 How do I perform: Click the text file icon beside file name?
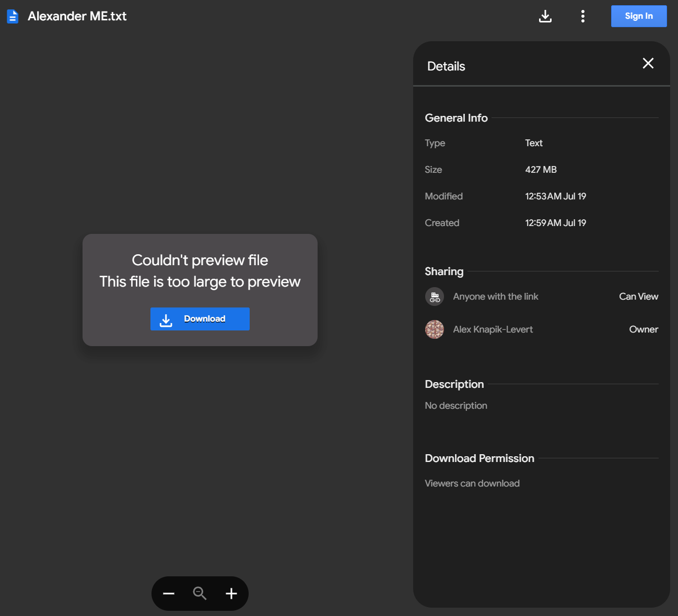tap(13, 17)
